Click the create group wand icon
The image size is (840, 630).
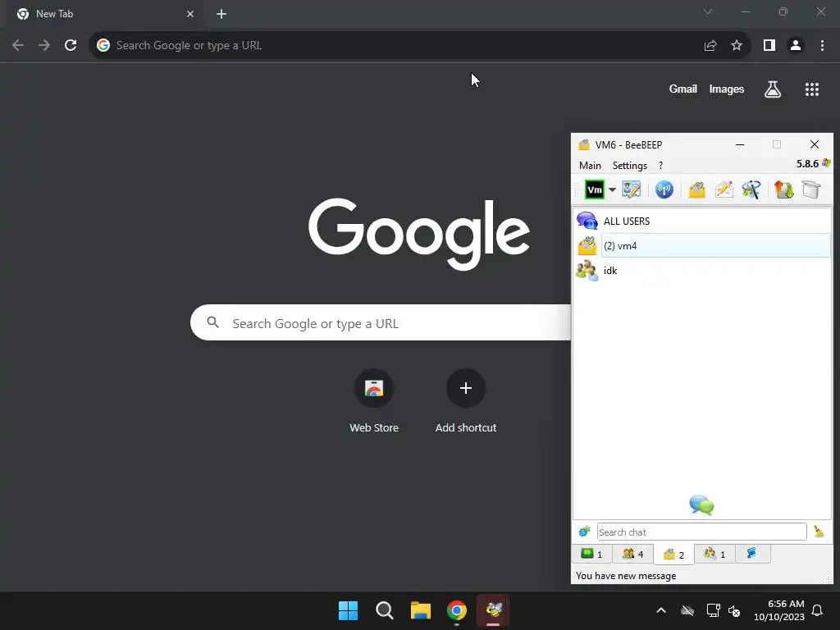(x=751, y=189)
